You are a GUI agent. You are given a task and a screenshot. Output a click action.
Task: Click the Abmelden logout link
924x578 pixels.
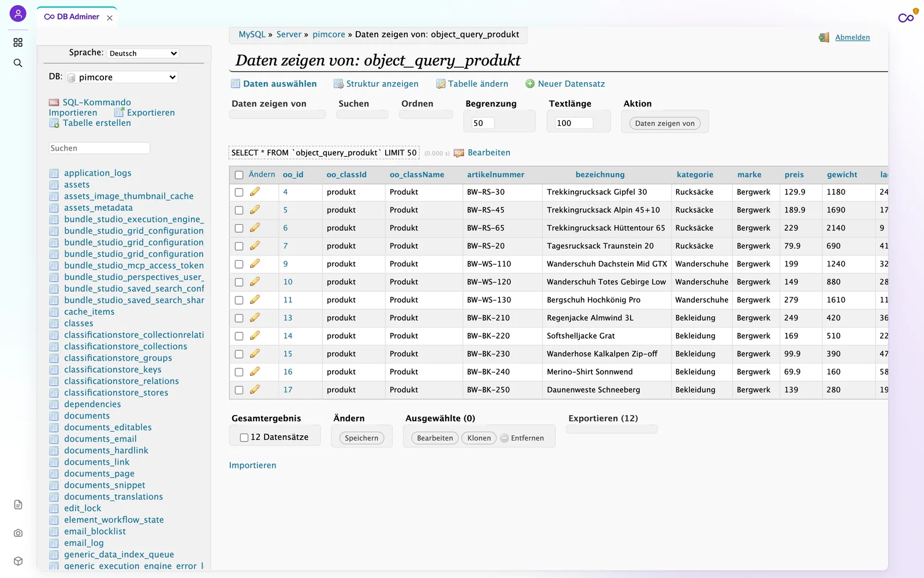coord(852,38)
